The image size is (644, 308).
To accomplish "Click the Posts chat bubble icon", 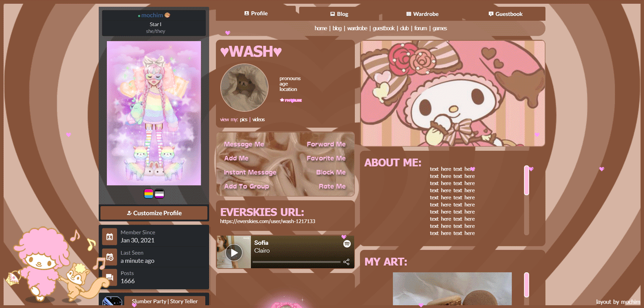I will tap(110, 277).
